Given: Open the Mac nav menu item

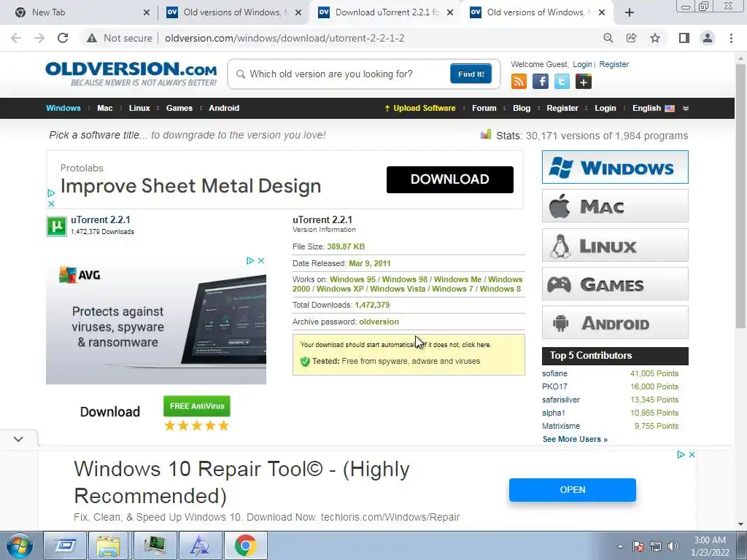Looking at the screenshot, I should [x=105, y=108].
